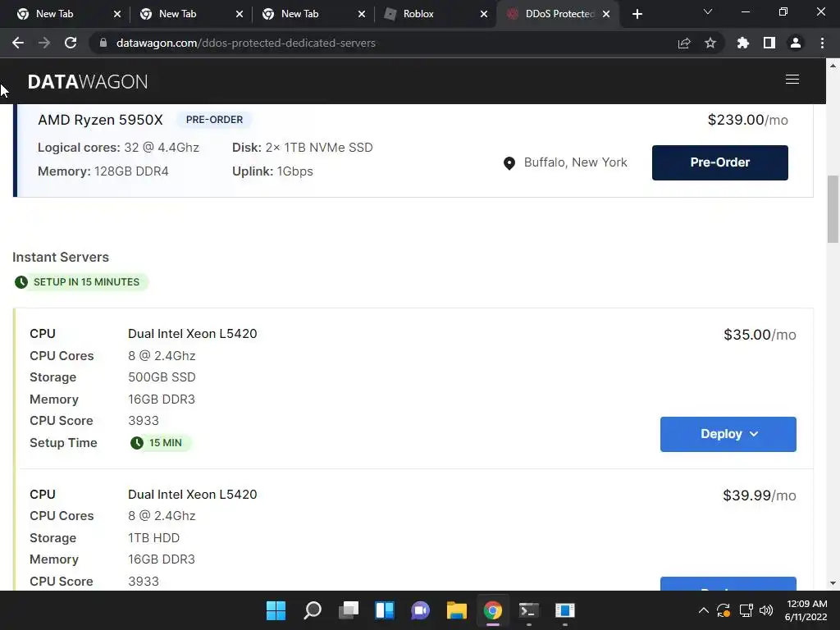Click the $39.99/mo price
The height and width of the screenshot is (630, 840).
point(759,495)
